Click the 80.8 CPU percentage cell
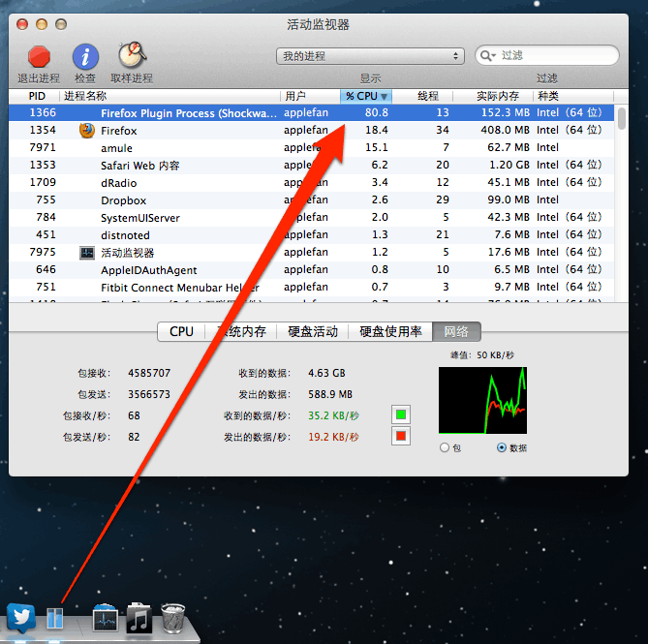 click(x=377, y=112)
